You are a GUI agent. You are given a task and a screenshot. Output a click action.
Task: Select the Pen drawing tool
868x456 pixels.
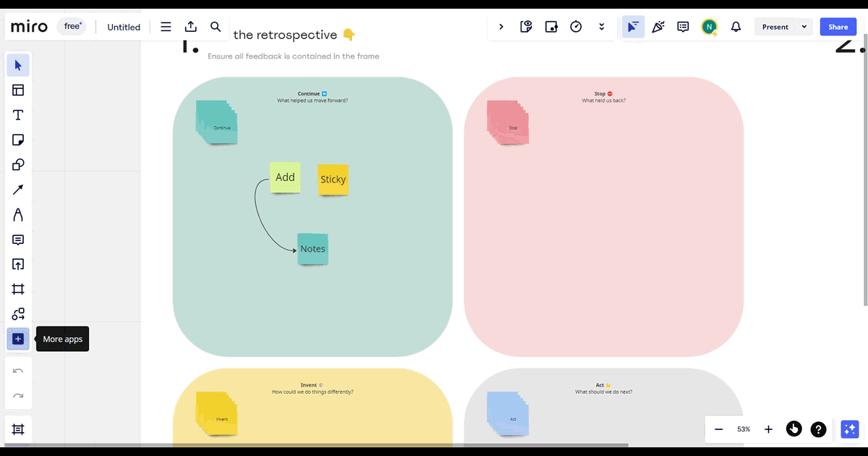[18, 214]
